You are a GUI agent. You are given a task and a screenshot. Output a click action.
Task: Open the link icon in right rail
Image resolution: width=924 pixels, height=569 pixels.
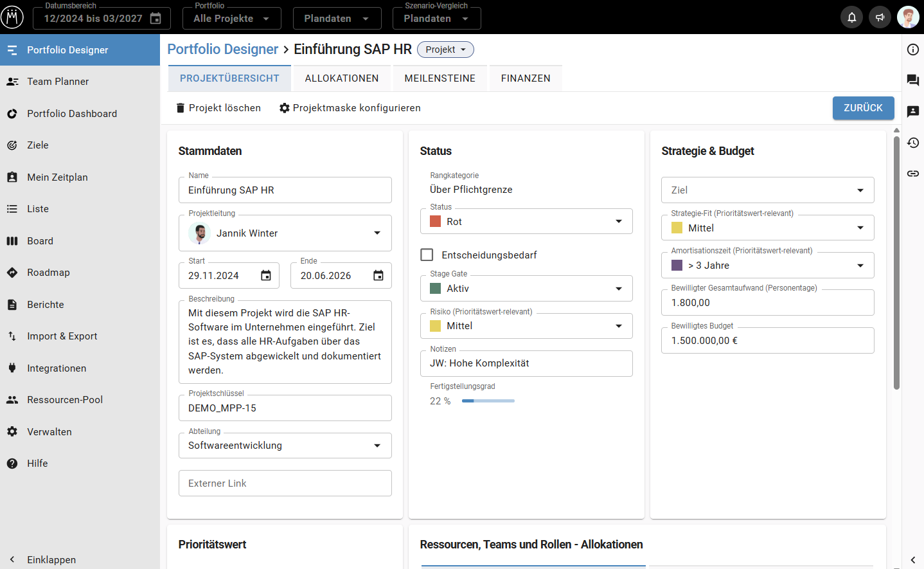913,174
